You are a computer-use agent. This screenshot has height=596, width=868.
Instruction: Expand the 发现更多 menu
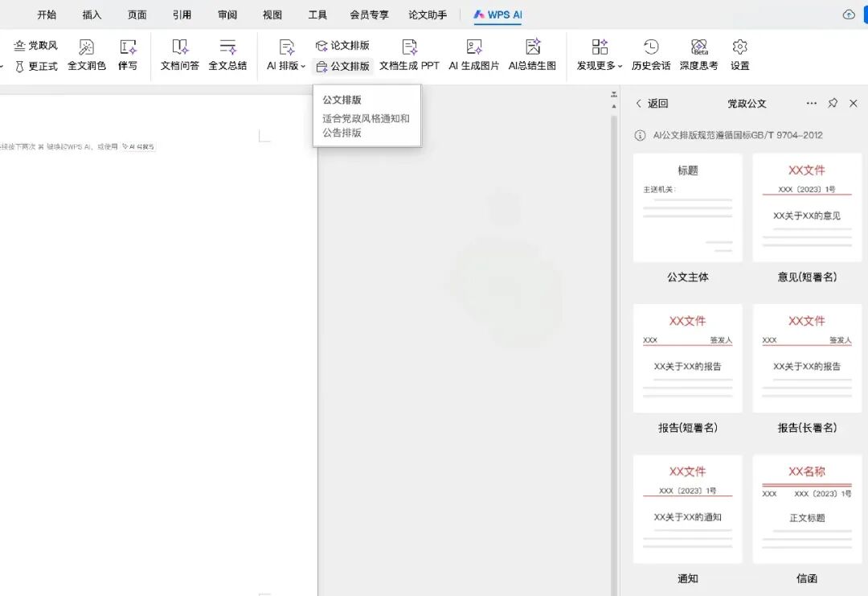click(x=600, y=55)
